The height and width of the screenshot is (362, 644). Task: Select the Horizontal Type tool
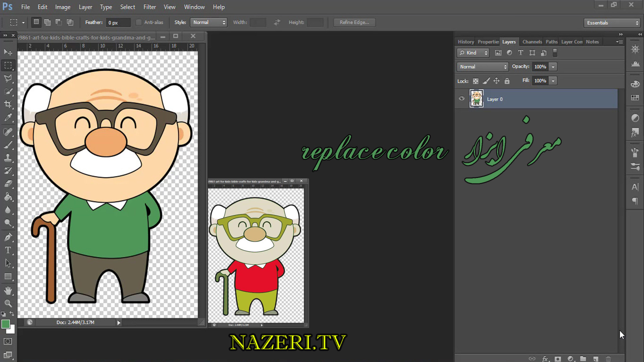pos(8,250)
